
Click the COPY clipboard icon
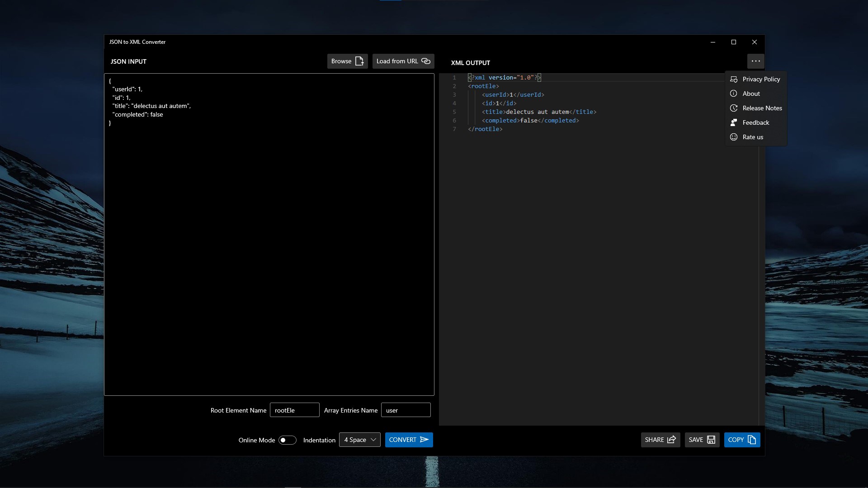[752, 440]
